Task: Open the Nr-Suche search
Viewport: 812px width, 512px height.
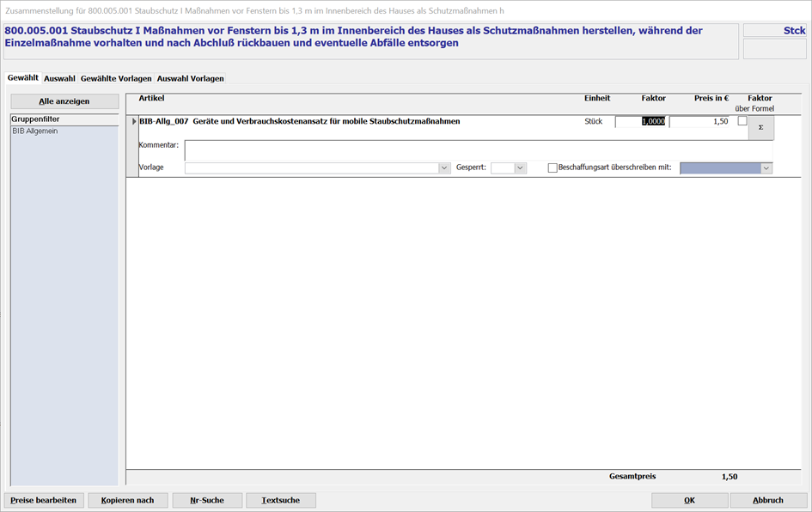Action: click(207, 500)
